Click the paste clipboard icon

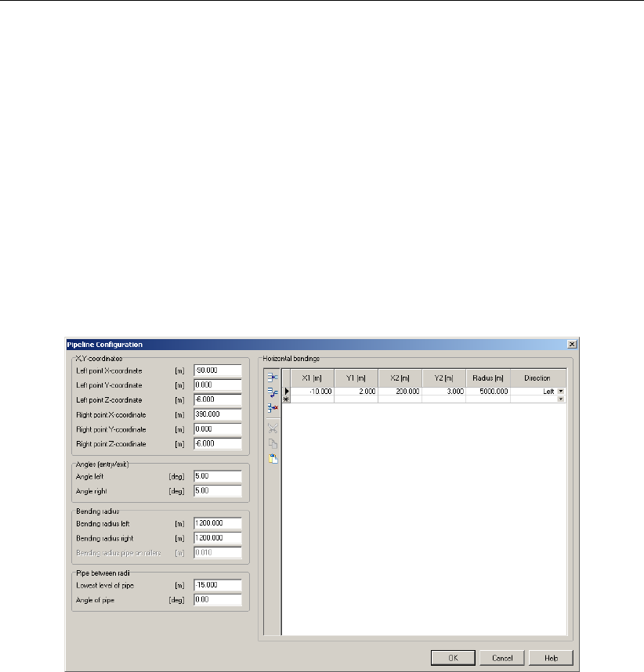tap(273, 458)
